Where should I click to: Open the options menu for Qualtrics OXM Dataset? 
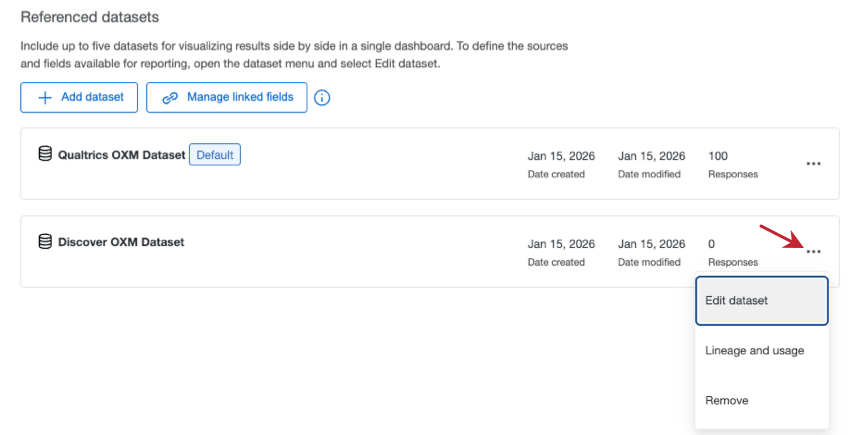(x=813, y=164)
